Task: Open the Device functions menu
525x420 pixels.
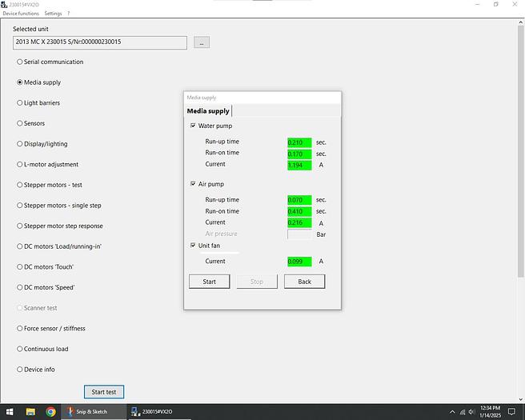Action: coord(20,14)
